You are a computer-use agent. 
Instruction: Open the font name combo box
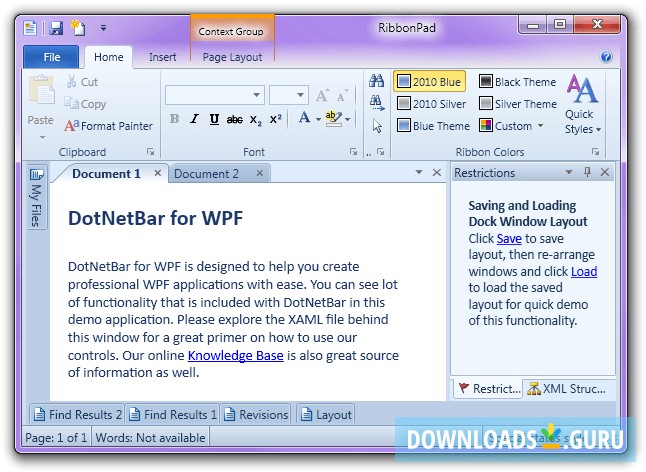[x=215, y=95]
